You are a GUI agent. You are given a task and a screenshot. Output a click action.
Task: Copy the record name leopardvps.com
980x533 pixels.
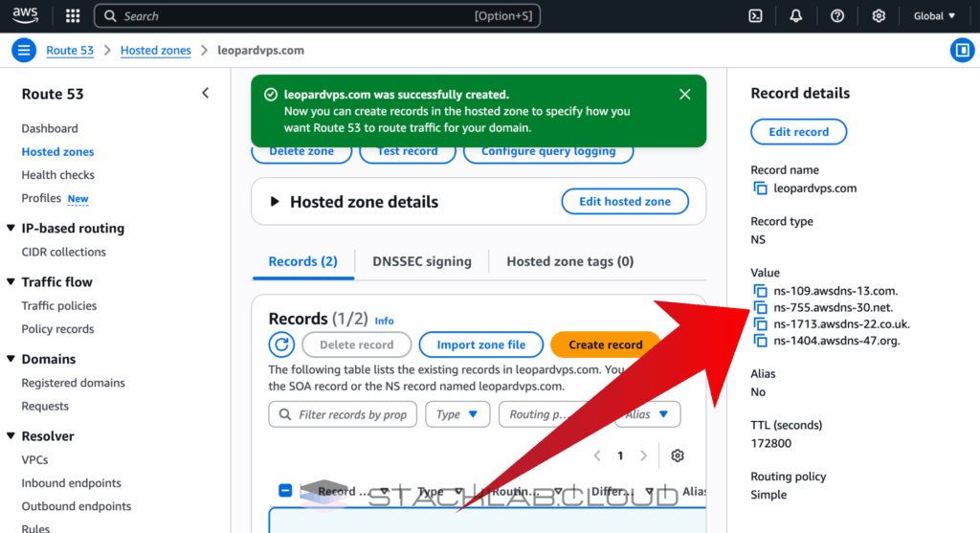pyautogui.click(x=761, y=189)
